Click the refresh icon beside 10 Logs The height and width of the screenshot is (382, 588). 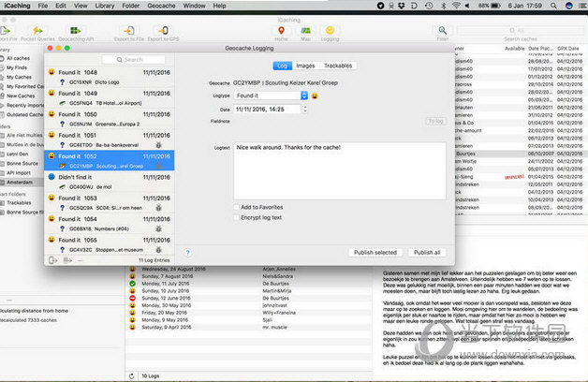(x=132, y=376)
